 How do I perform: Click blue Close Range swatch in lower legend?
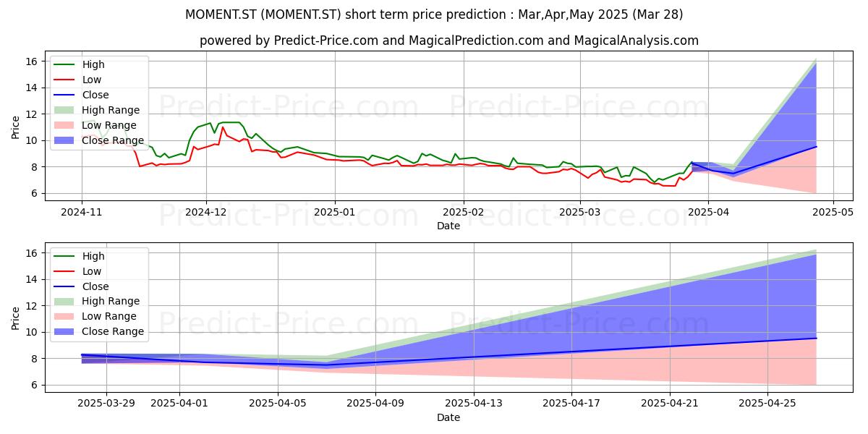(65, 332)
